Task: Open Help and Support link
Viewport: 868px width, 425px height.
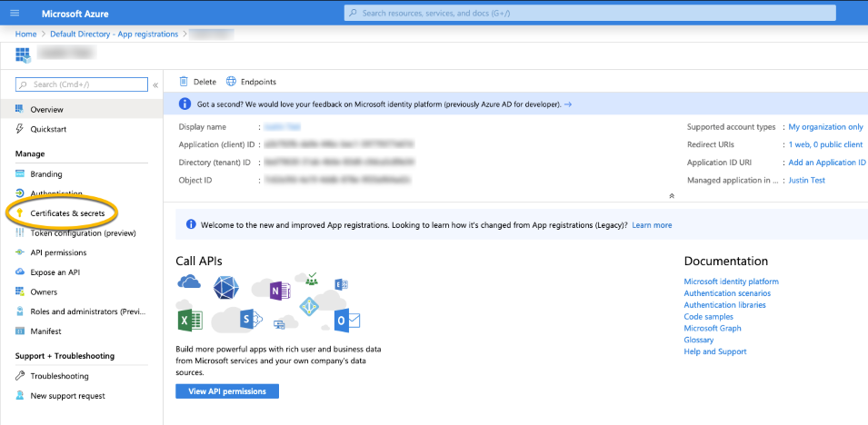Action: tap(715, 351)
